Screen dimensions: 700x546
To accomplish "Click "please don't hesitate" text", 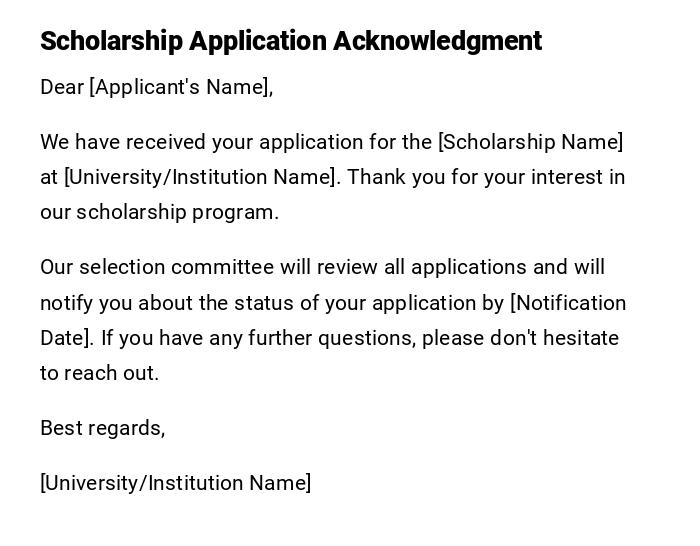I will (x=520, y=338).
